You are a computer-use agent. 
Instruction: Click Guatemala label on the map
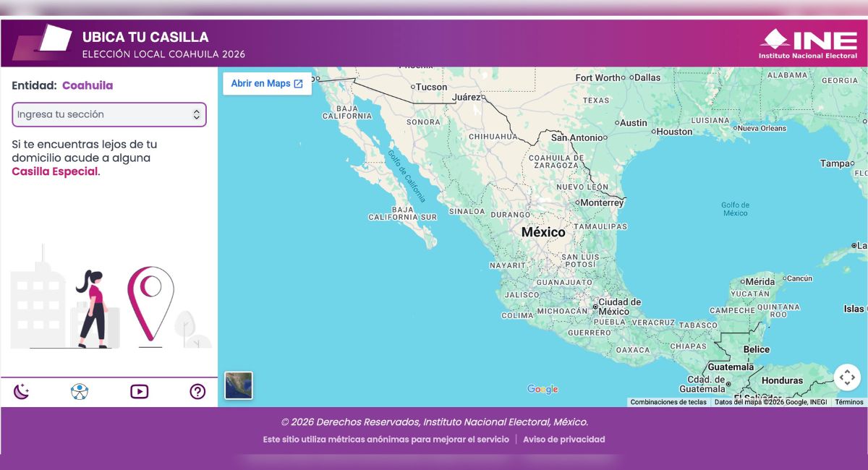(x=731, y=367)
